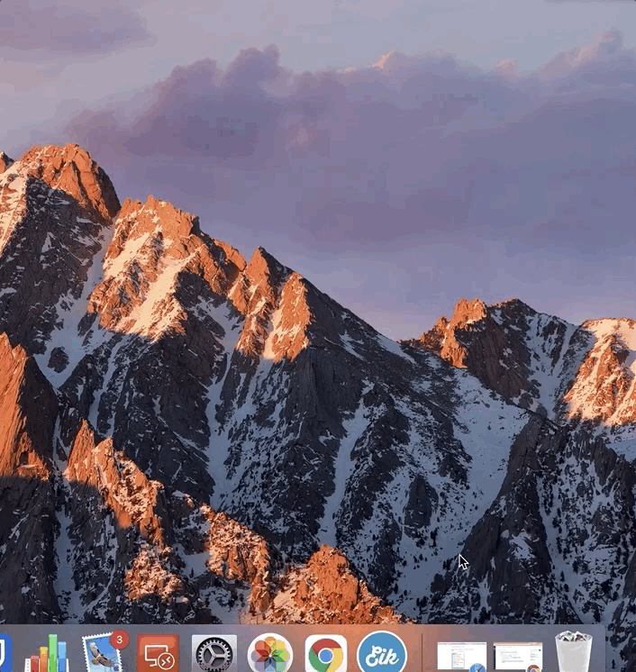
Task: Open Microsoft Remote Desktop in the Dock
Action: 158,655
